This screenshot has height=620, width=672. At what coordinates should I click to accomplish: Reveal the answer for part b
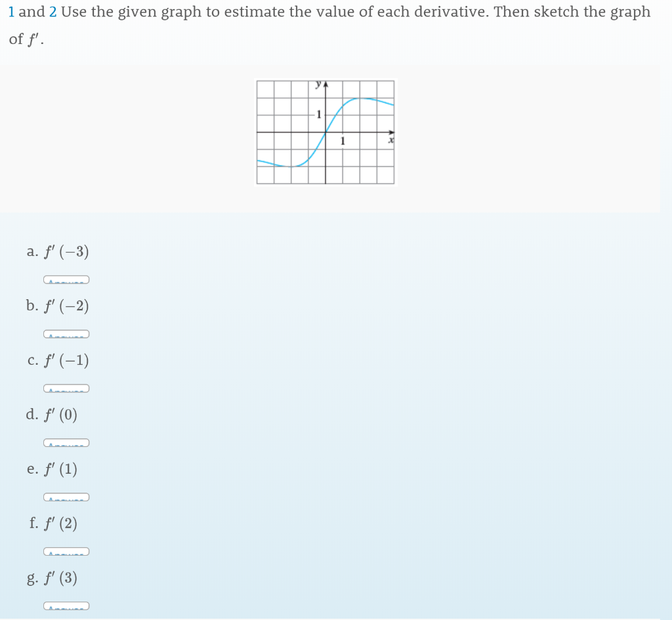point(66,333)
